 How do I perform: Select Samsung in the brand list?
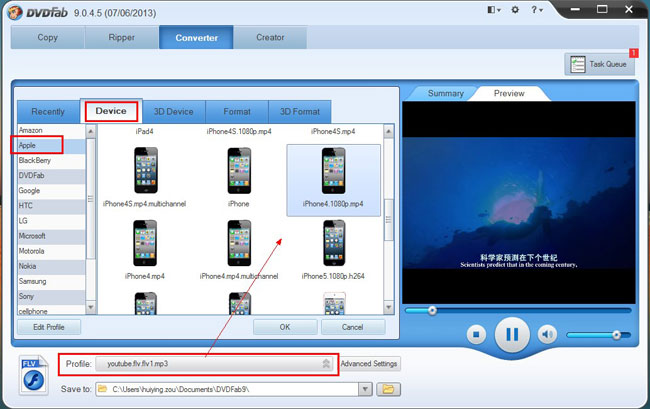pyautogui.click(x=51, y=281)
